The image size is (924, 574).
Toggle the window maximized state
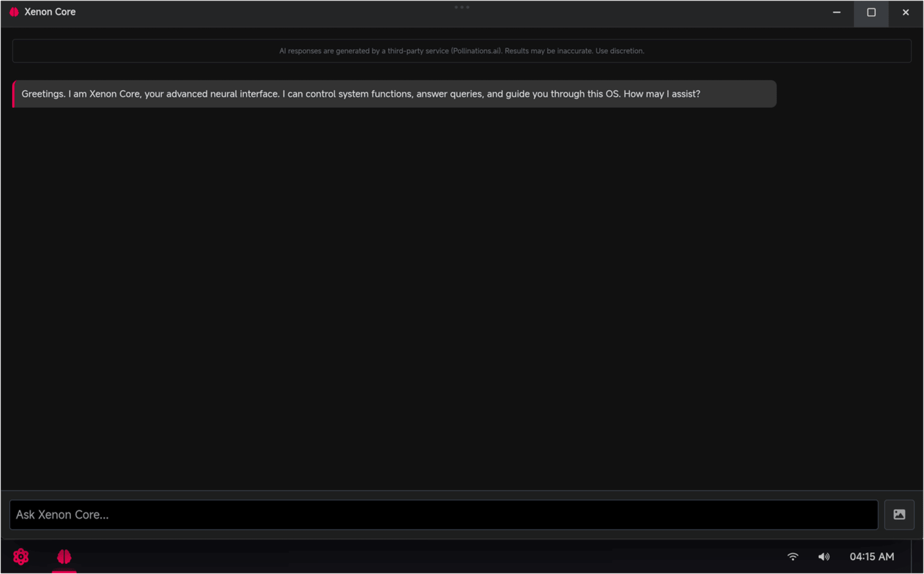pyautogui.click(x=871, y=12)
